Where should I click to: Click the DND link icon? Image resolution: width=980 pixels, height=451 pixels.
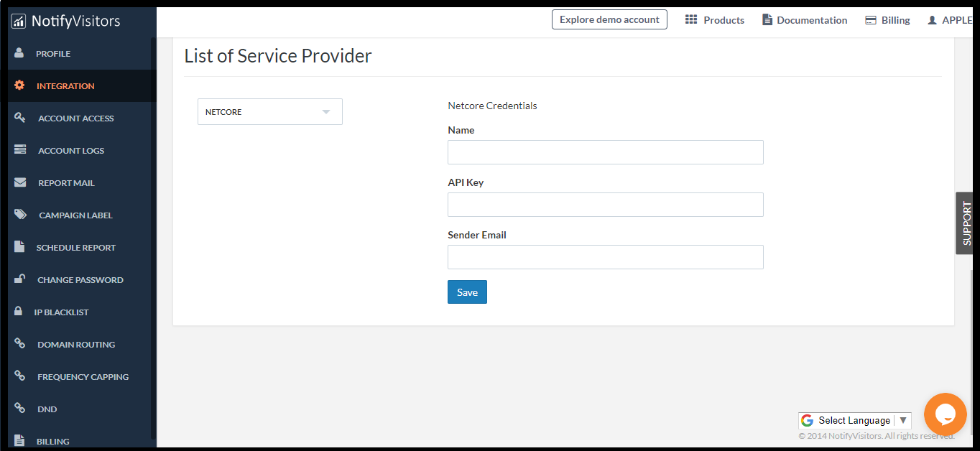click(20, 409)
